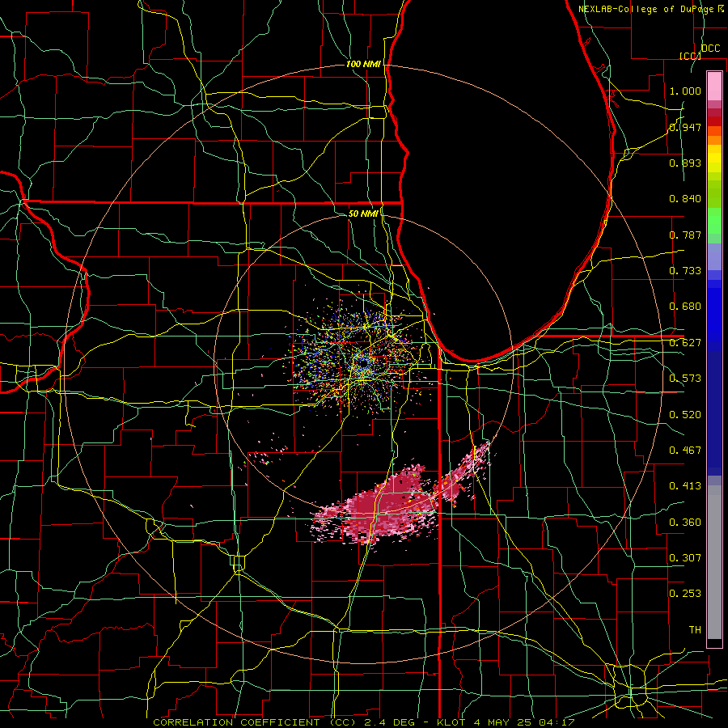Viewport: 728px width, 728px height.
Task: Select the 1.000 legend value
Action: pyautogui.click(x=685, y=91)
